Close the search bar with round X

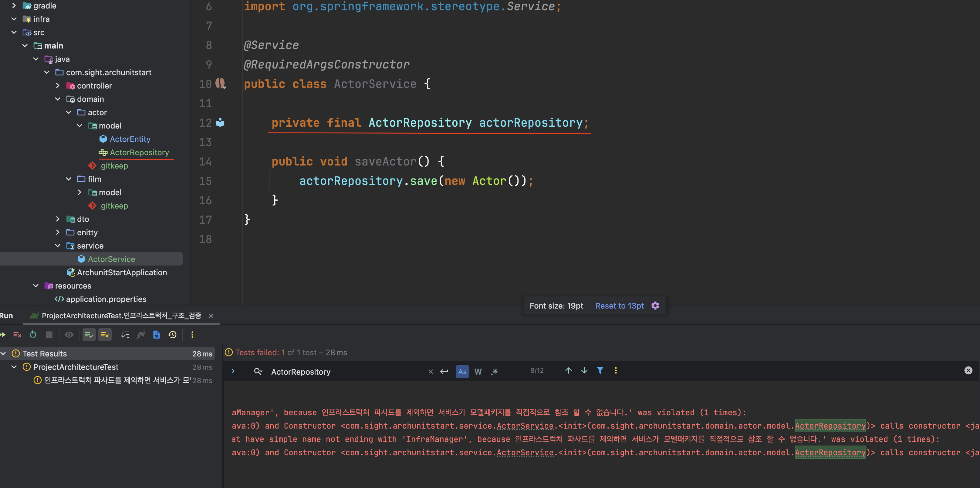coord(968,371)
